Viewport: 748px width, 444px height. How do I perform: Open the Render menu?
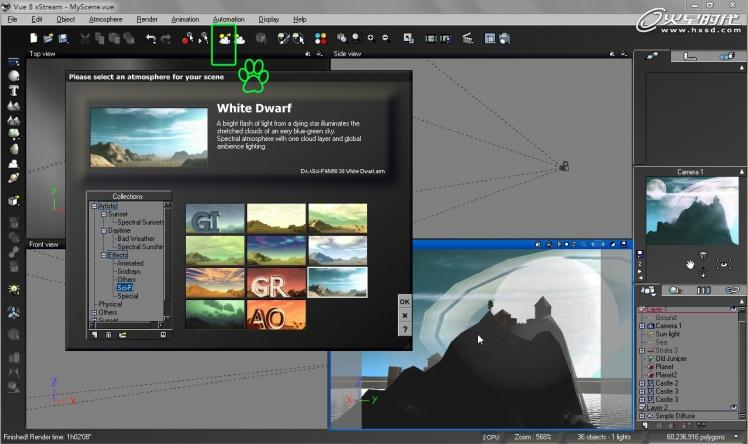point(146,19)
